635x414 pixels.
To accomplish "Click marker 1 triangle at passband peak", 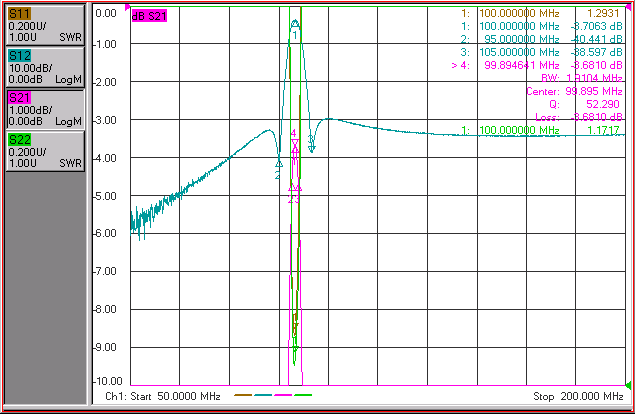I will (x=295, y=23).
